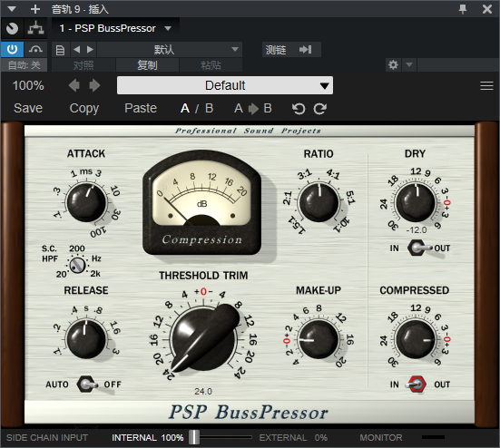Click the bypass arc icon next to power
Viewport: 500px width, 448px height.
[x=35, y=49]
